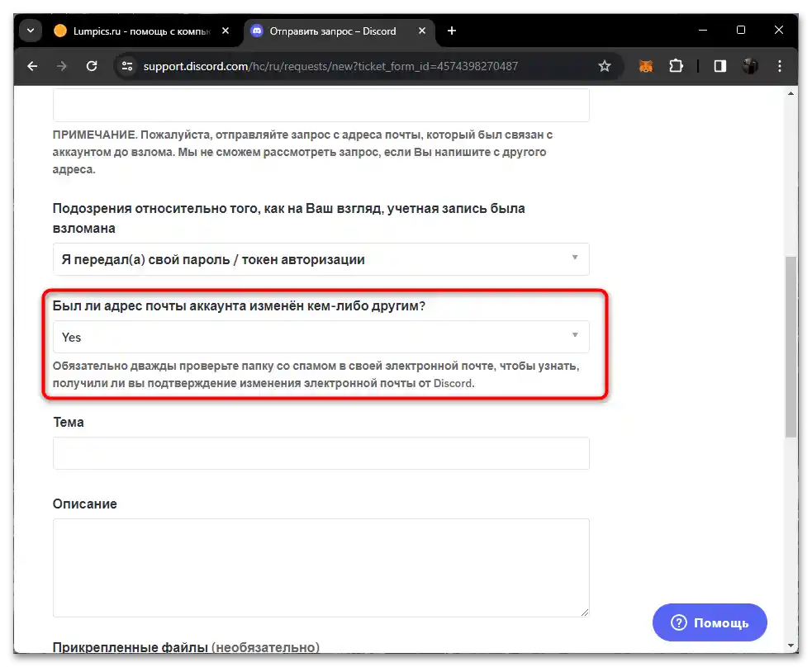View site information icon
Viewport: 812px width, 667px height.
click(127, 66)
